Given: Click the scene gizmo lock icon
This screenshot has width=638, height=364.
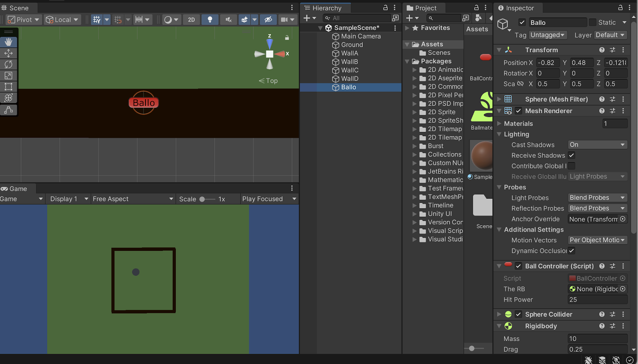Looking at the screenshot, I should 287,38.
